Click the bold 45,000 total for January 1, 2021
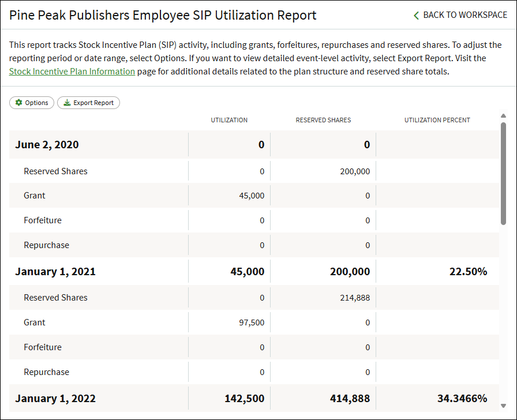The height and width of the screenshot is (420, 517). (x=248, y=272)
